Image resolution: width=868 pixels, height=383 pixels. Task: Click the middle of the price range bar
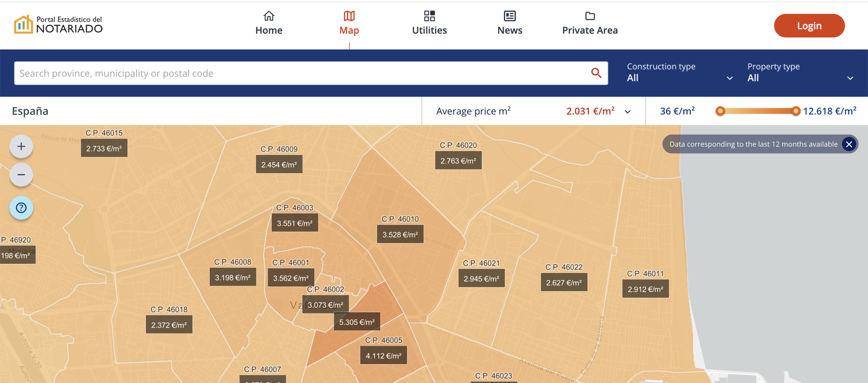click(758, 111)
